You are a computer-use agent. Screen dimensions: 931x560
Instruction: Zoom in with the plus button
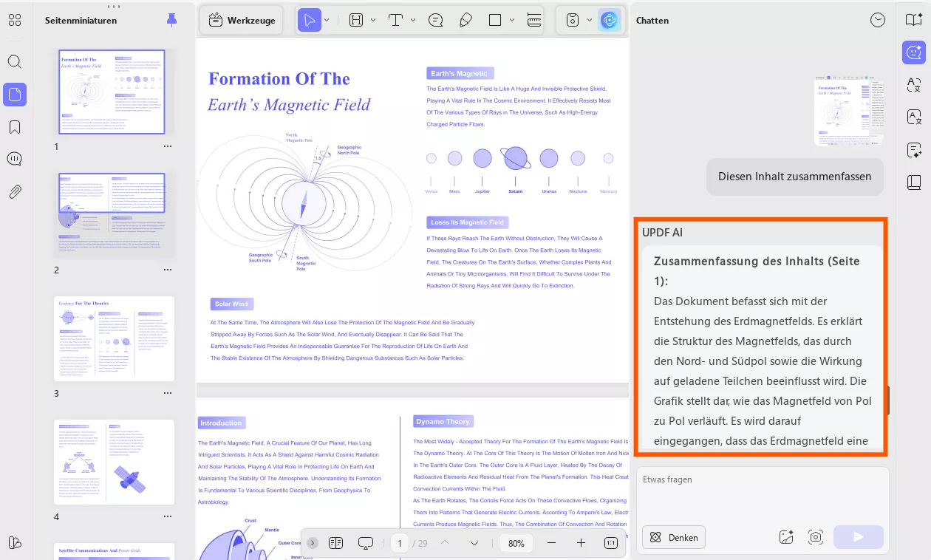(581, 543)
